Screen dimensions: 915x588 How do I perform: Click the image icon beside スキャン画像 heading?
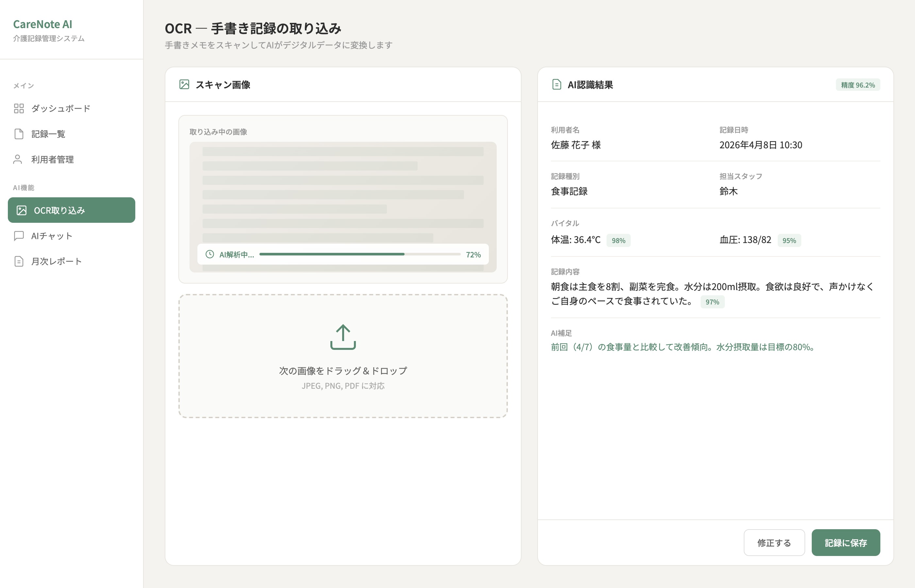184,84
